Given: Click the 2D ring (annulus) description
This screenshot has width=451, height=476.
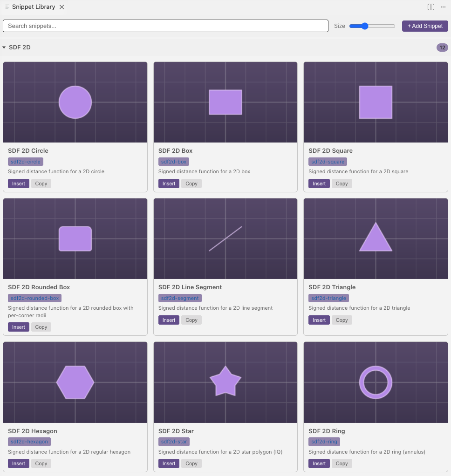Looking at the screenshot, I should coord(367,452).
